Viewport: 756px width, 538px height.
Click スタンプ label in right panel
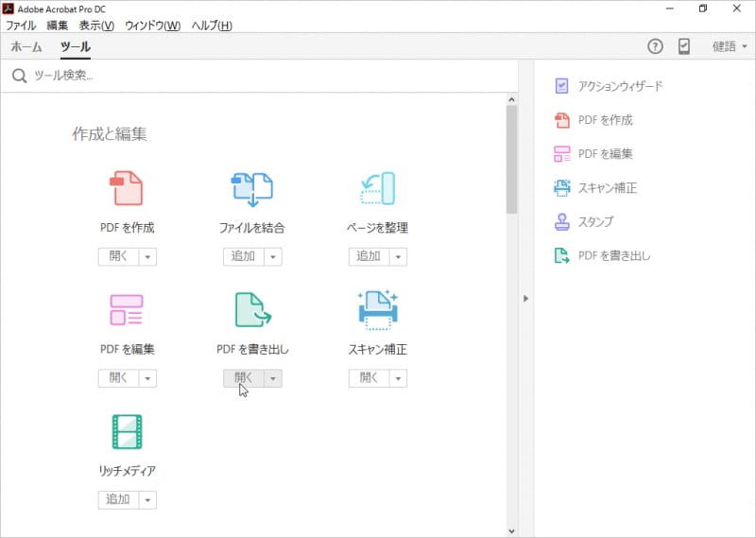click(x=595, y=221)
